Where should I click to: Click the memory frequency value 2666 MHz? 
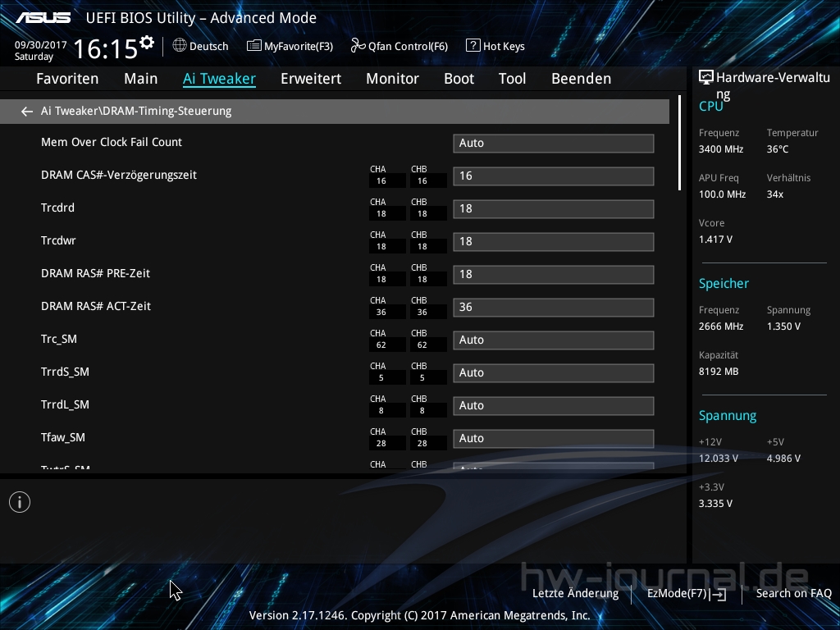[x=721, y=326]
